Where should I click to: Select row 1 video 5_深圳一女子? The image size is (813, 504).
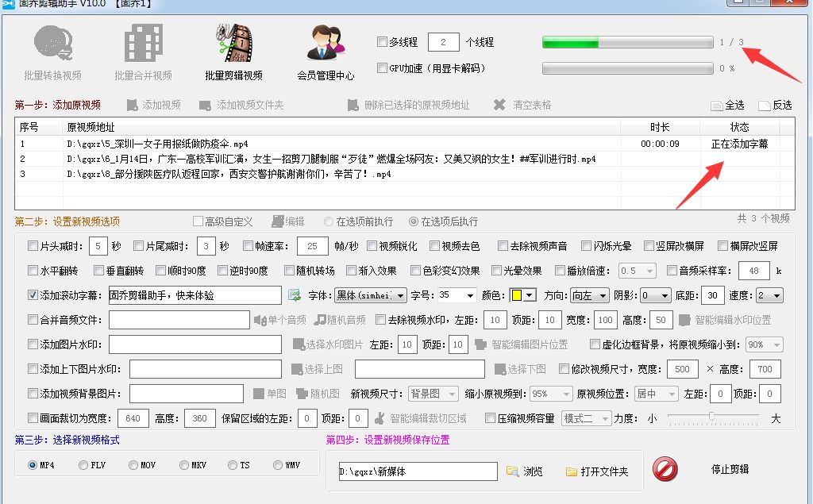point(404,144)
